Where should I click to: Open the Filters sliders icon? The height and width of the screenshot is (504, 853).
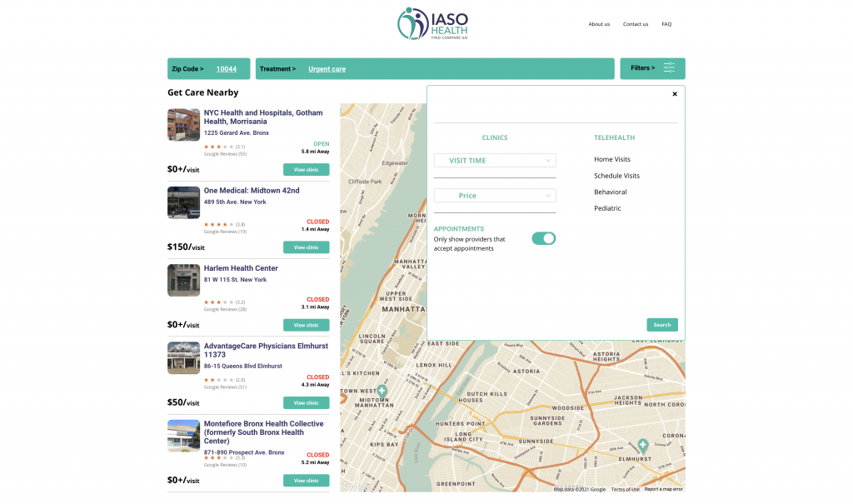[x=669, y=68]
